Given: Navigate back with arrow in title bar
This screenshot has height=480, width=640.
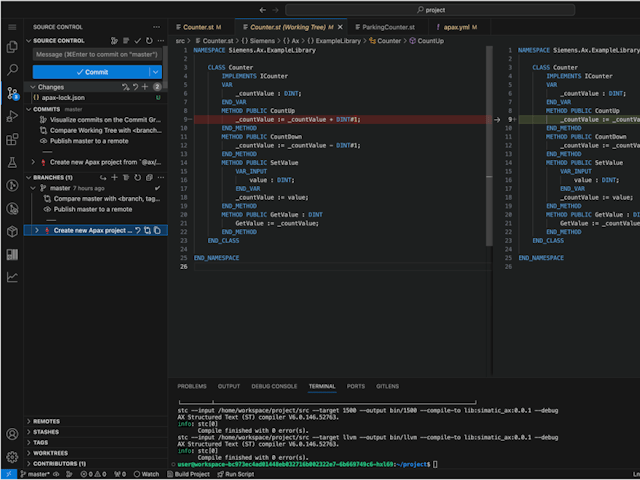Looking at the screenshot, I should click(x=263, y=10).
